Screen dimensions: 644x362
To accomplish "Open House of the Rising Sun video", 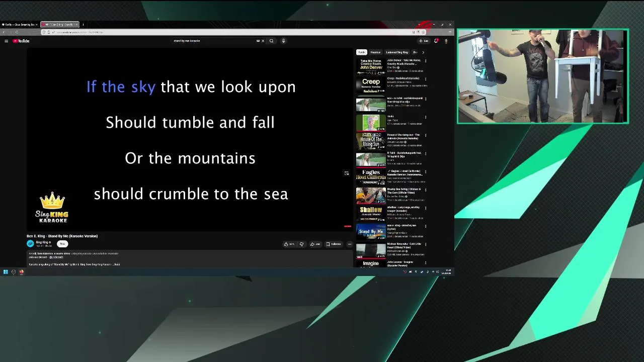I will [x=371, y=140].
